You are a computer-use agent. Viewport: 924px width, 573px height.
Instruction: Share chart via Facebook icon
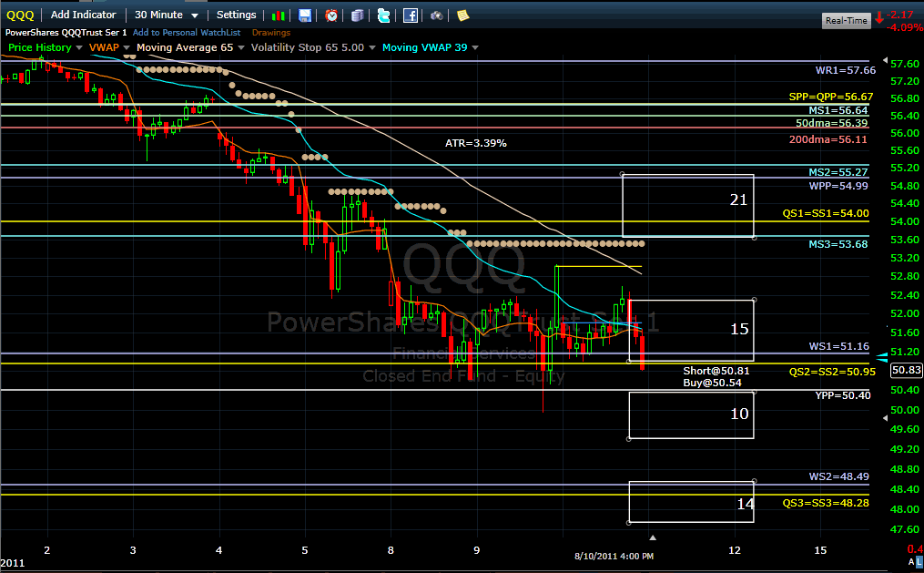(x=411, y=15)
